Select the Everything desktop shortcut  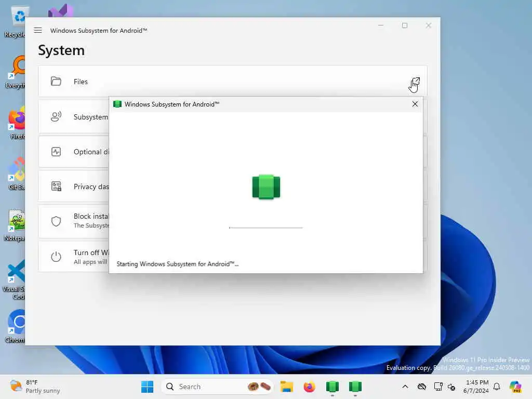coord(15,72)
